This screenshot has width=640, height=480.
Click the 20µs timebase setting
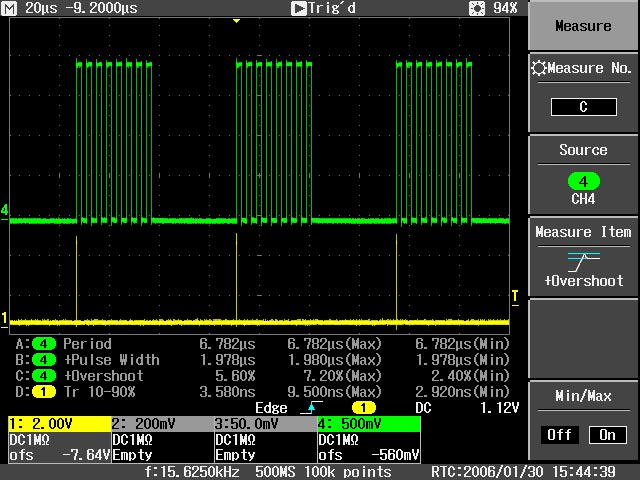coord(40,8)
